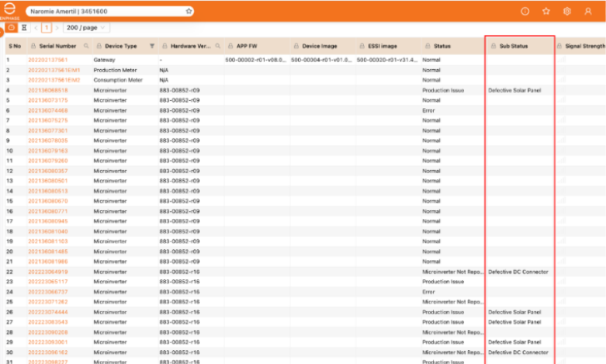Viewport: 606px width, 364px height.
Task: Click the Serial Number header text
Action: (57, 46)
